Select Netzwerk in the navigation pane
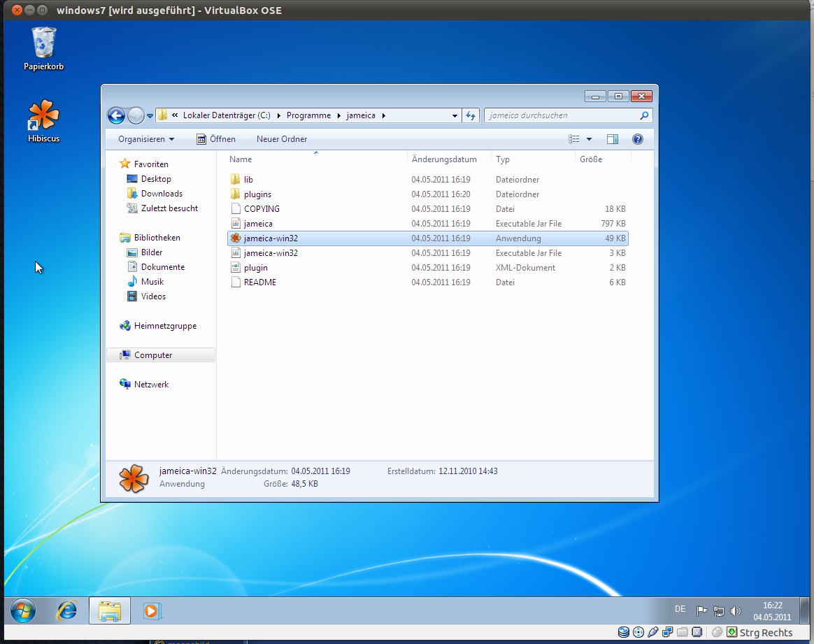 click(x=144, y=385)
